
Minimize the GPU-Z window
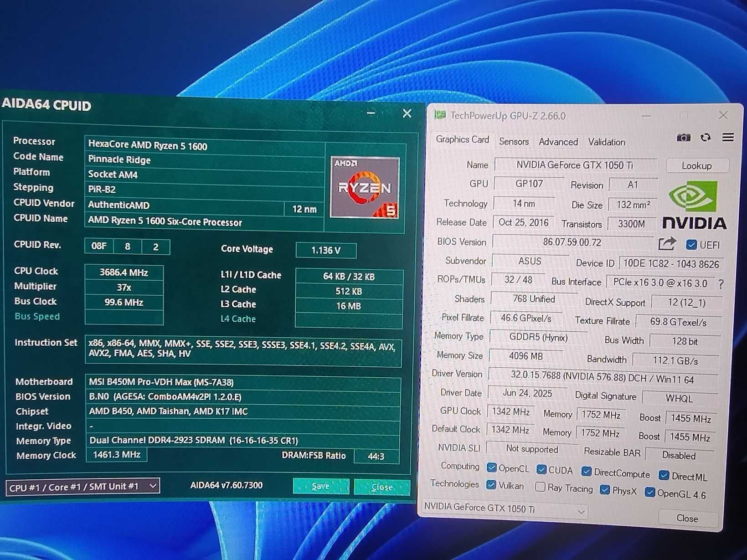(x=646, y=116)
